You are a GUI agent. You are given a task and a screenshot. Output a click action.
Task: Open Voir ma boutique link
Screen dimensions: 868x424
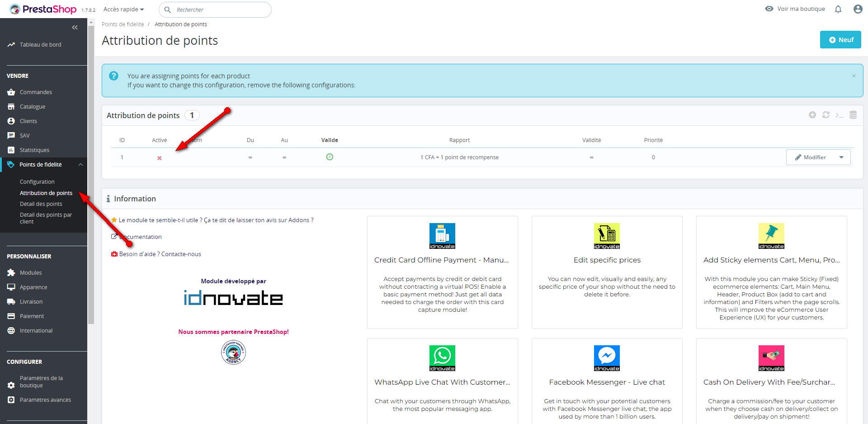(x=795, y=9)
